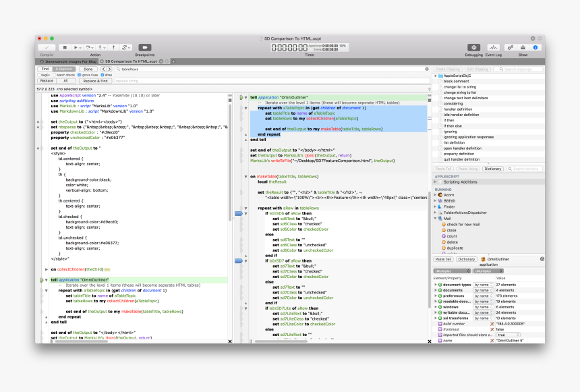Open the Debugging bug icon
This screenshot has width=580, height=392.
tap(473, 47)
